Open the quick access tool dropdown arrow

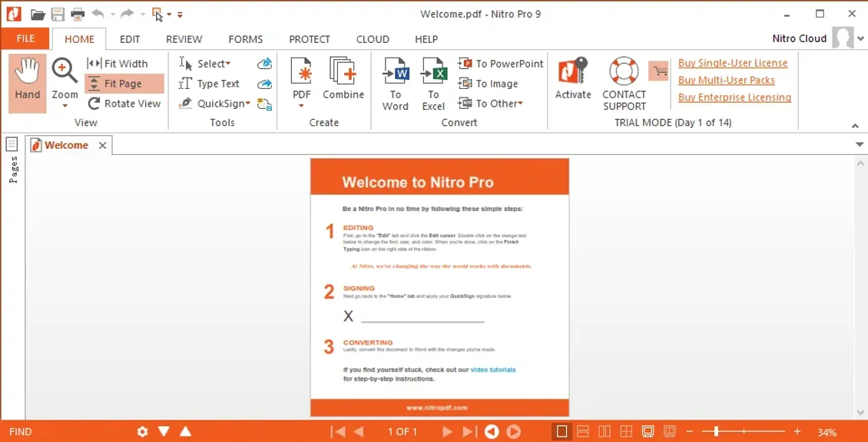(170, 15)
